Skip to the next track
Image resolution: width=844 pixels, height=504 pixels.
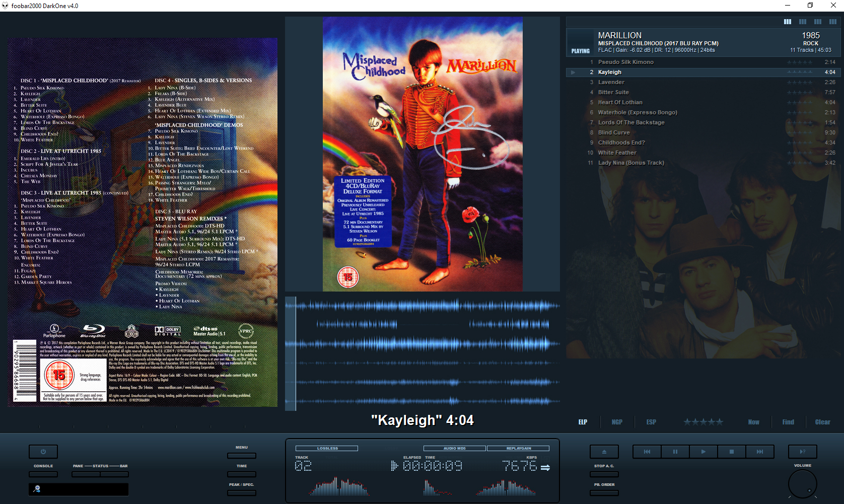[x=760, y=452]
